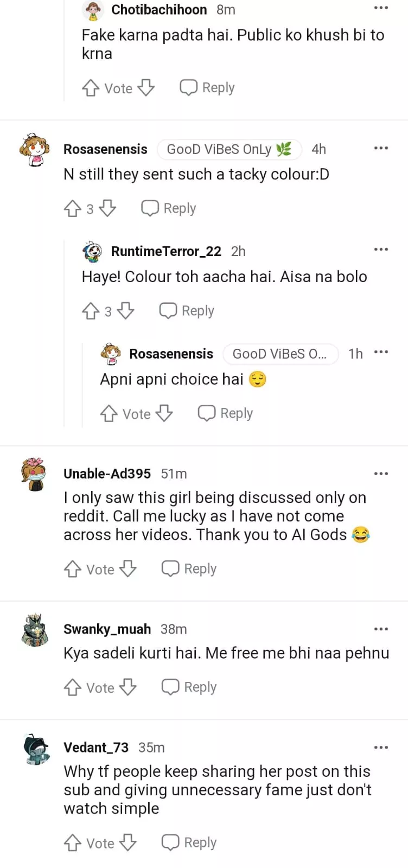Image resolution: width=408 pixels, height=868 pixels.
Task: Upvote Vedant_73's comment
Action: pos(73,843)
